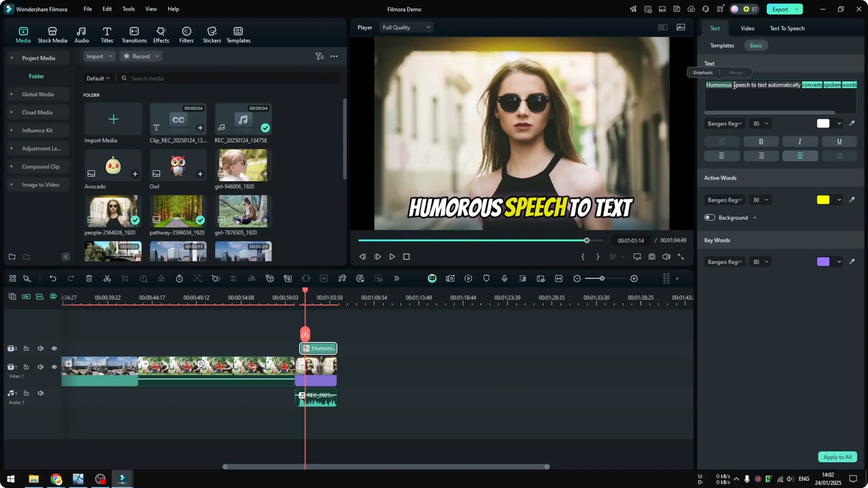The height and width of the screenshot is (488, 868).
Task: Open the Filters library
Action: coord(186,35)
